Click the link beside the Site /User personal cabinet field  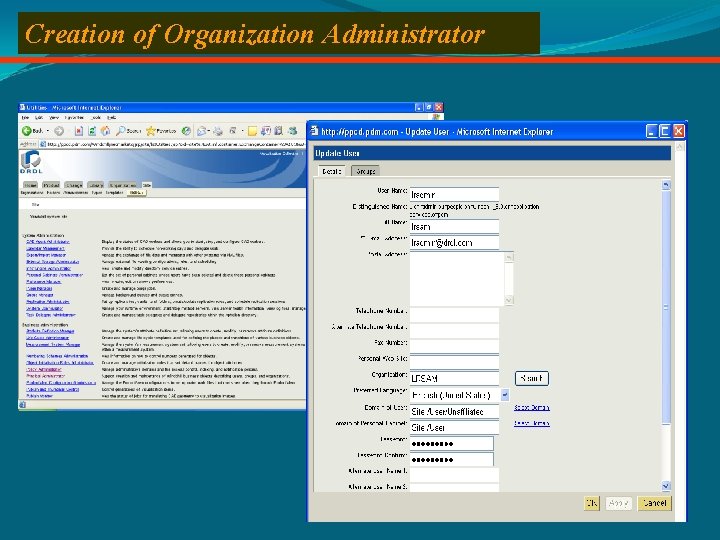pyautogui.click(x=532, y=423)
